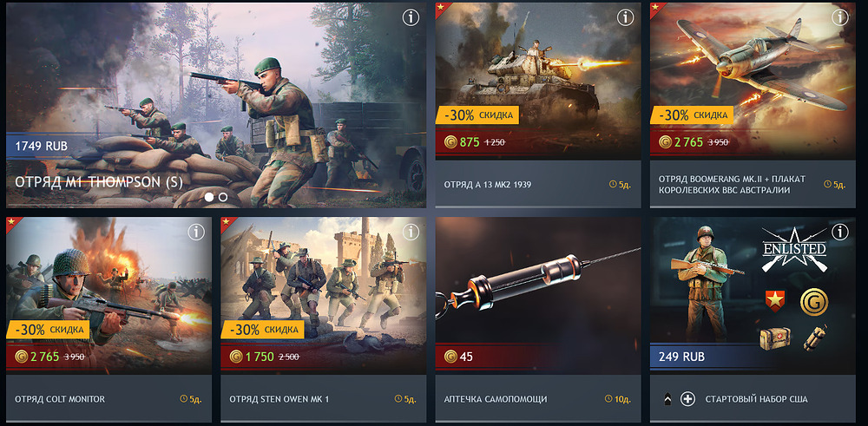This screenshot has height=426, width=868.
Task: Show info for Boomerang MK.II squad card
Action: tap(839, 18)
